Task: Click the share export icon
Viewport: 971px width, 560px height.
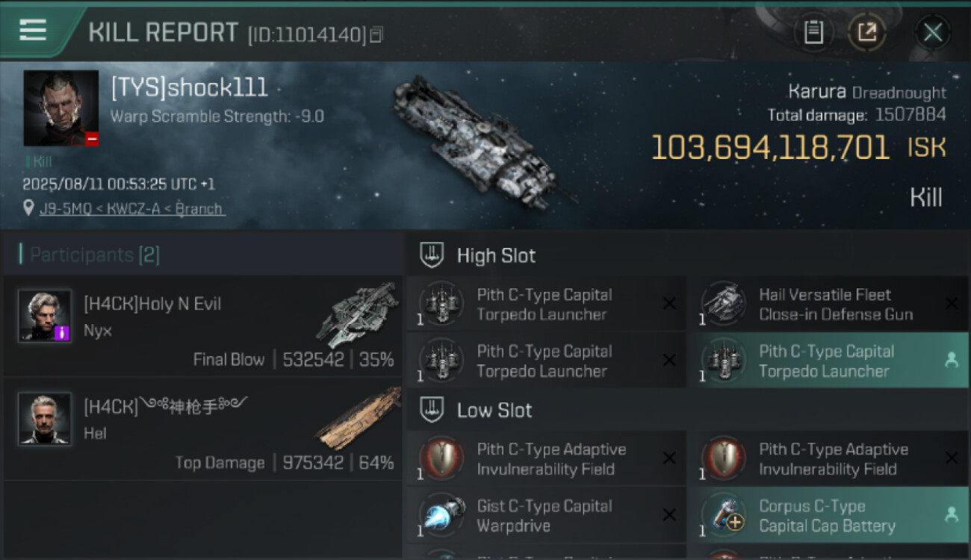Action: (x=867, y=32)
